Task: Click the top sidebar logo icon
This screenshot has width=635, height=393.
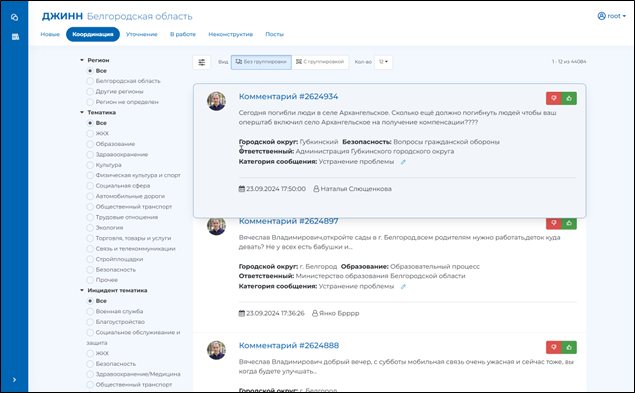Action: pos(15,17)
